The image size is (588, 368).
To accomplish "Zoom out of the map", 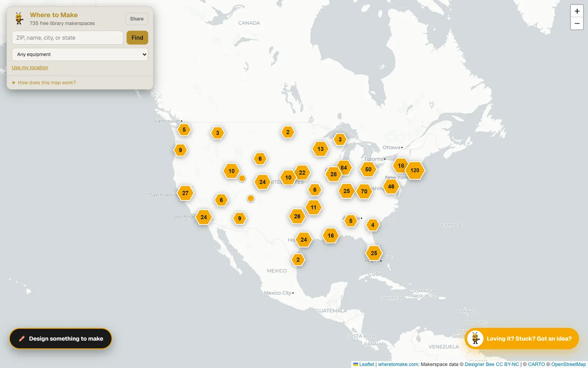I will click(577, 24).
